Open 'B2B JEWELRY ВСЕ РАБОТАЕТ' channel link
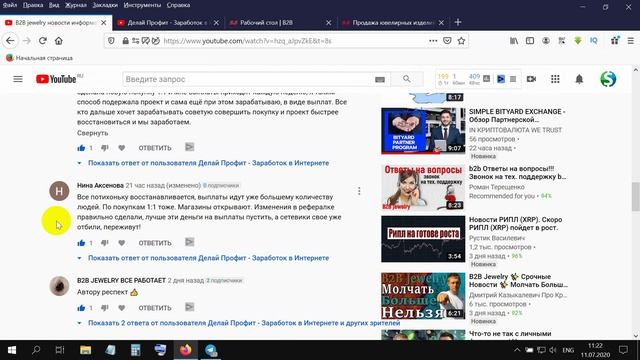The height and width of the screenshot is (360, 640). (121, 280)
